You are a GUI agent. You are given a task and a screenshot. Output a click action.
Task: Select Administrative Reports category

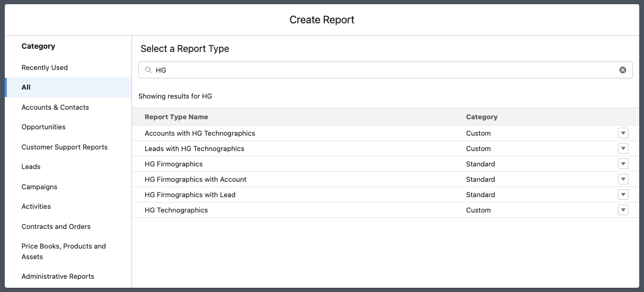tap(58, 277)
